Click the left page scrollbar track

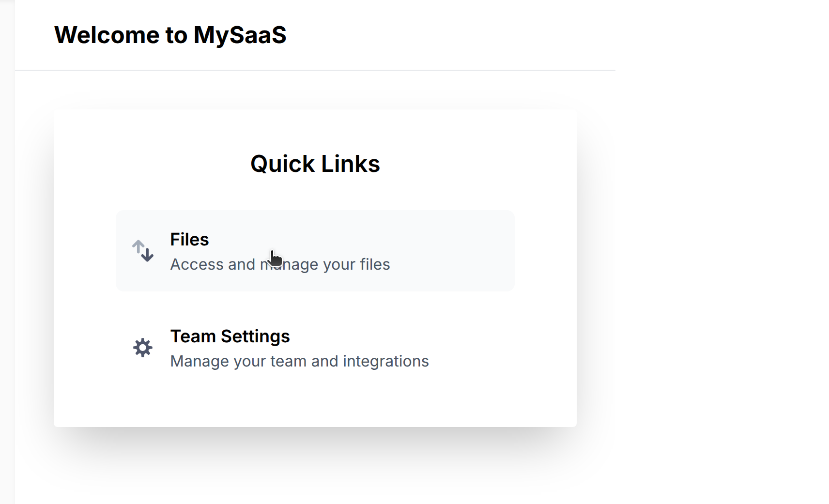pos(8,252)
